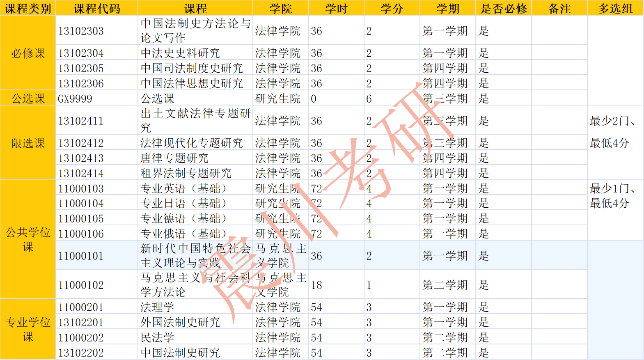Select course 专业俄语（基础）
This screenshot has height=360, width=644.
[183, 234]
